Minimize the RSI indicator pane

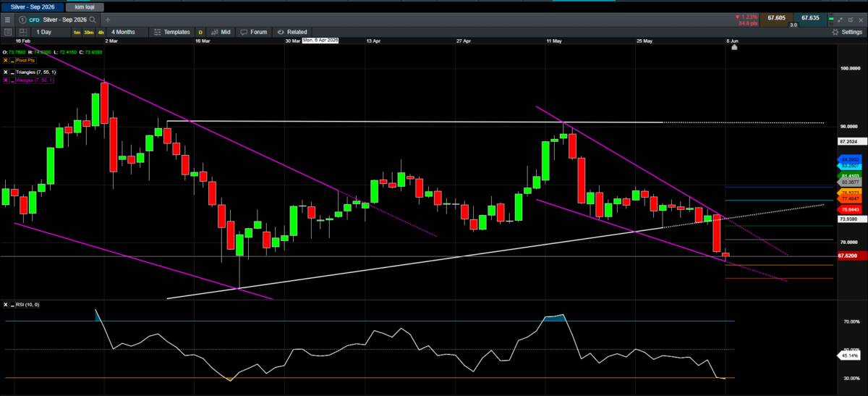[x=12, y=305]
